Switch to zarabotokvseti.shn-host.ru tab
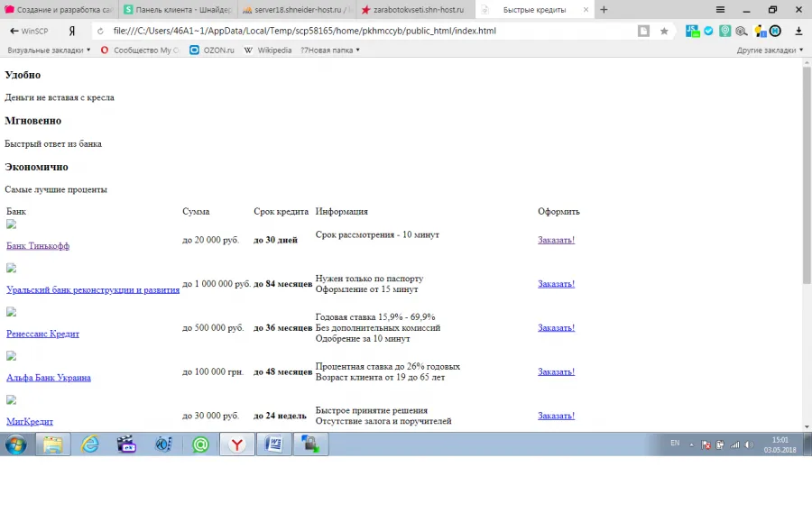The width and height of the screenshot is (812, 513). click(416, 9)
